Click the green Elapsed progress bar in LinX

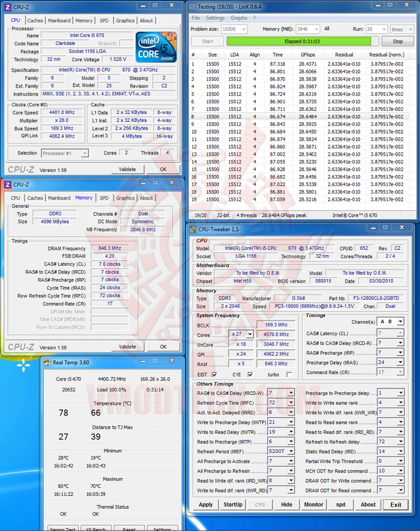pyautogui.click(x=299, y=41)
